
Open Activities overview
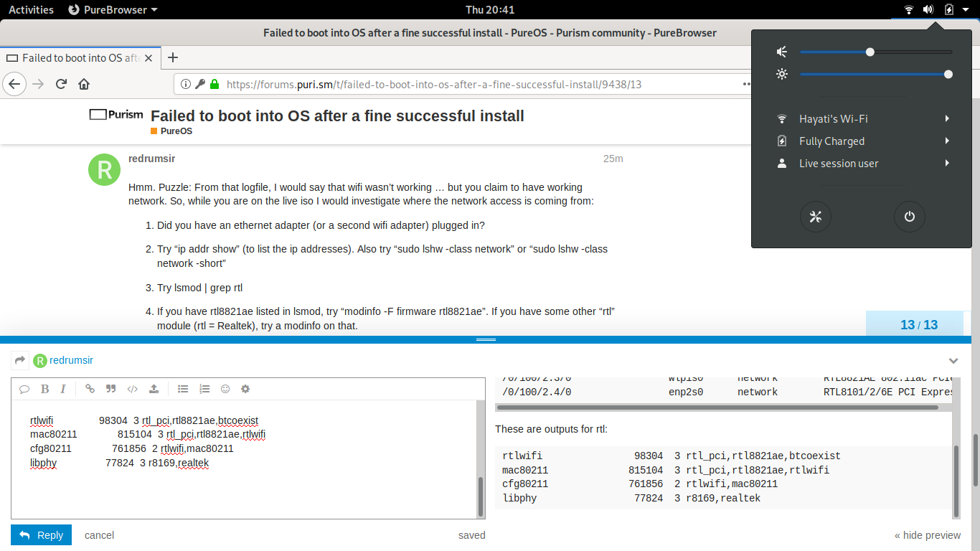31,9
